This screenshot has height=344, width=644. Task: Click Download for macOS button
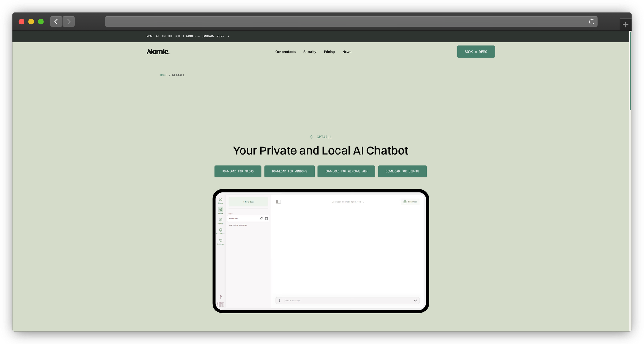[x=238, y=171]
